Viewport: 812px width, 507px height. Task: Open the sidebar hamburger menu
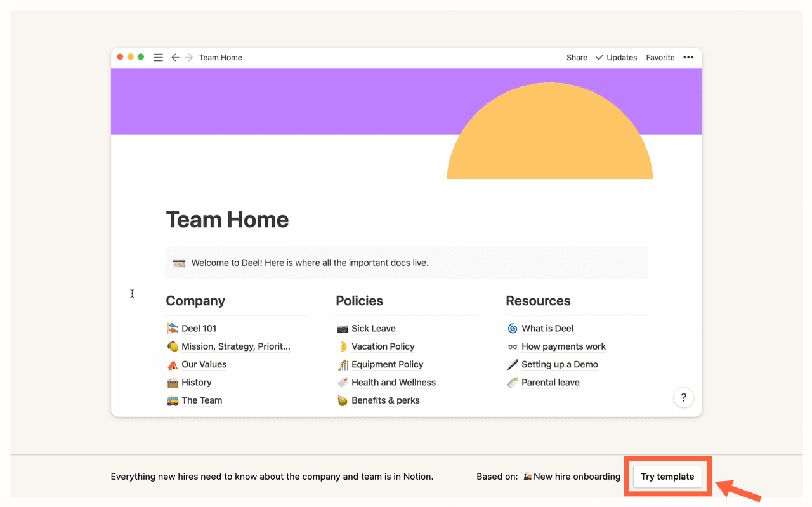point(158,57)
